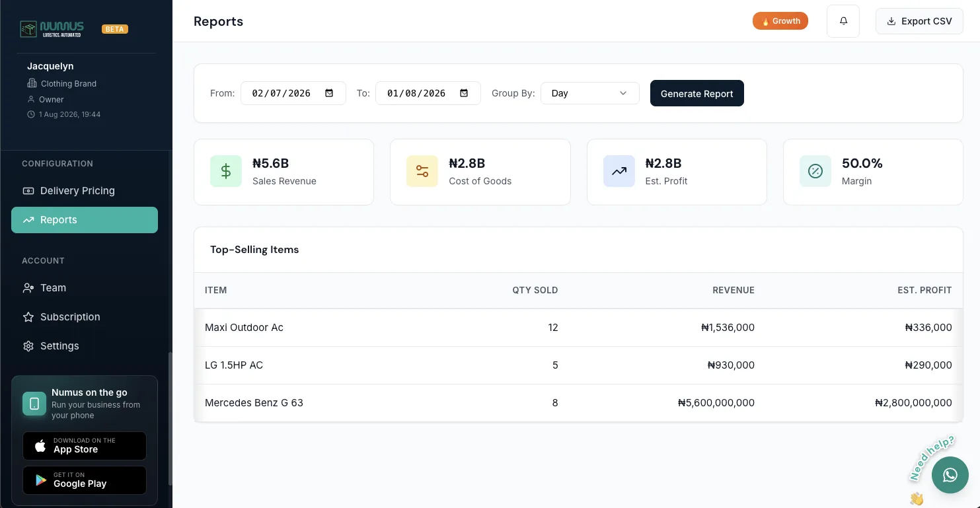Click revenue value ₦930,000
Screen dimensions: 980x508
click(731, 365)
